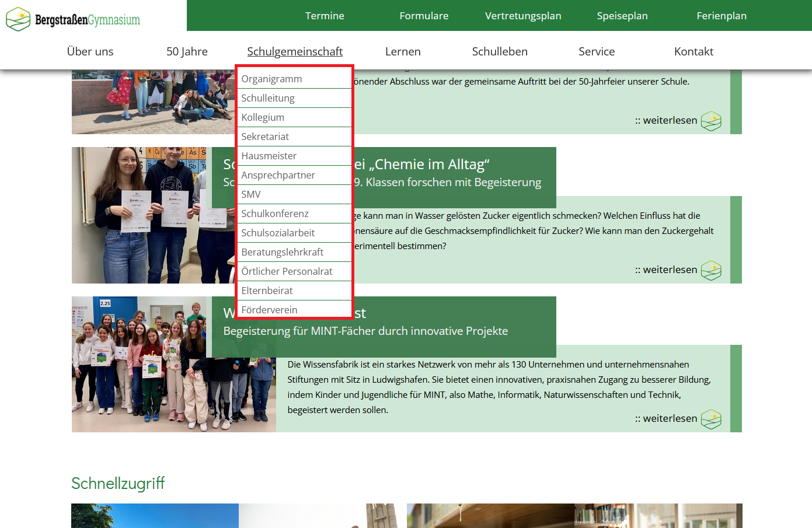The width and height of the screenshot is (812, 528).
Task: Open the Schulgemeinschaft dropdown menu
Action: (x=295, y=51)
